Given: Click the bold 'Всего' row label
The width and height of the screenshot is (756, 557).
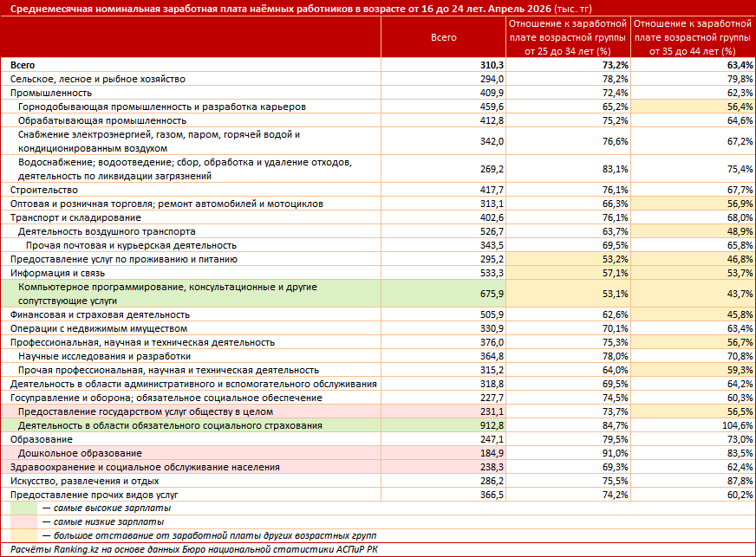Looking at the screenshot, I should pyautogui.click(x=23, y=65).
